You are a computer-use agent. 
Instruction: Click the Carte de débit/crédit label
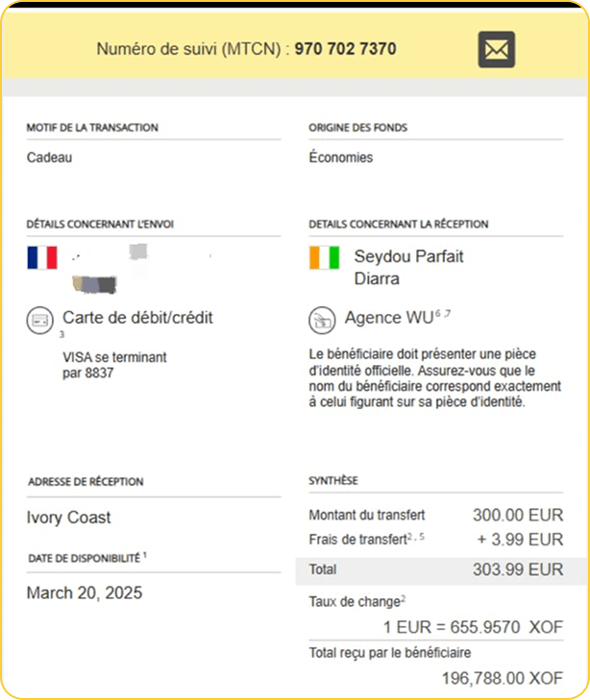click(x=137, y=317)
